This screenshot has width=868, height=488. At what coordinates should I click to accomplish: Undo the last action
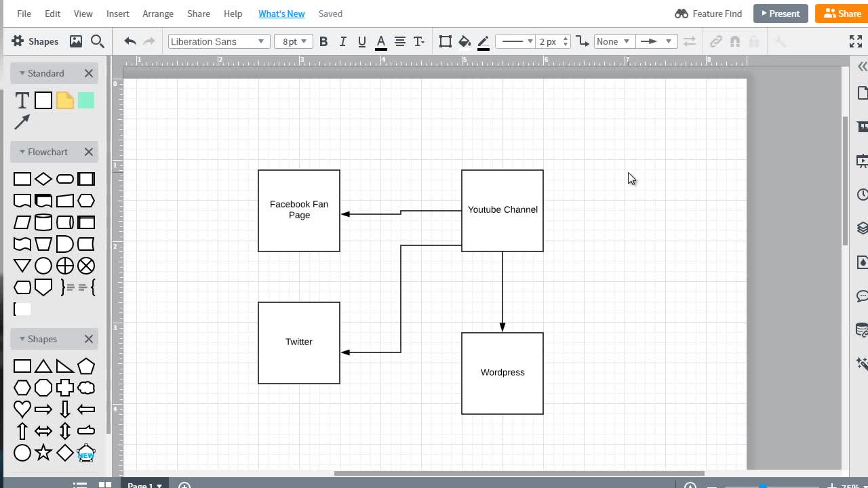[130, 41]
